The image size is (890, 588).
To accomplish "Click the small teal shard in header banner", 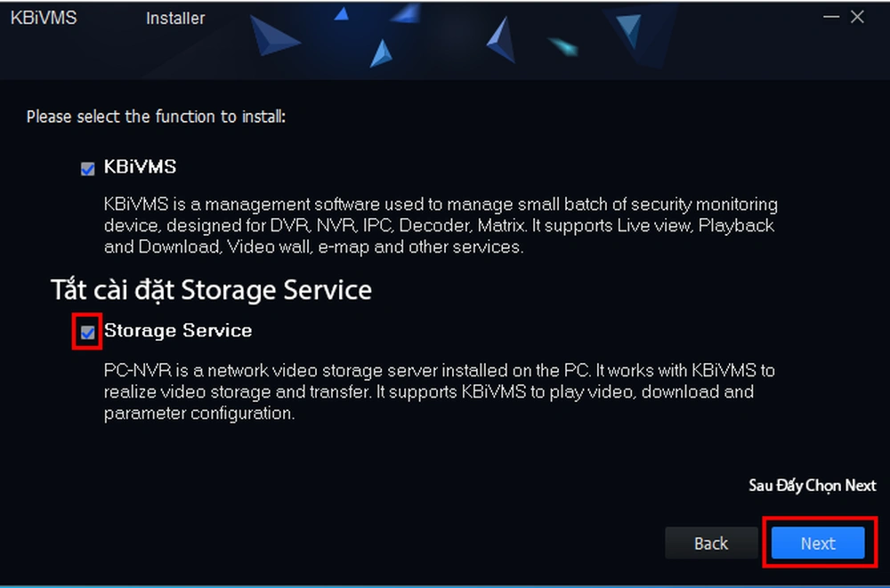I will pyautogui.click(x=562, y=45).
